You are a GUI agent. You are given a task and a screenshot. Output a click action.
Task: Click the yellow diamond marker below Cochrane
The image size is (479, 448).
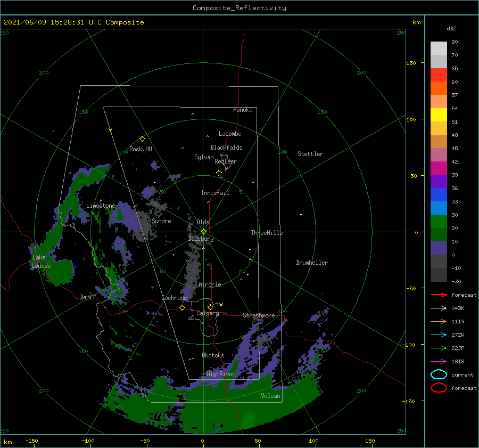(182, 307)
